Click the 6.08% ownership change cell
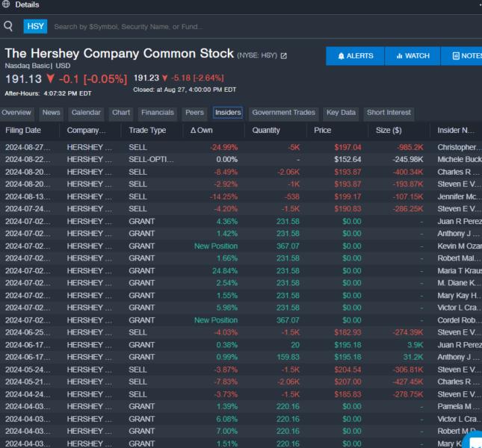The height and width of the screenshot is (448, 482). tap(227, 419)
